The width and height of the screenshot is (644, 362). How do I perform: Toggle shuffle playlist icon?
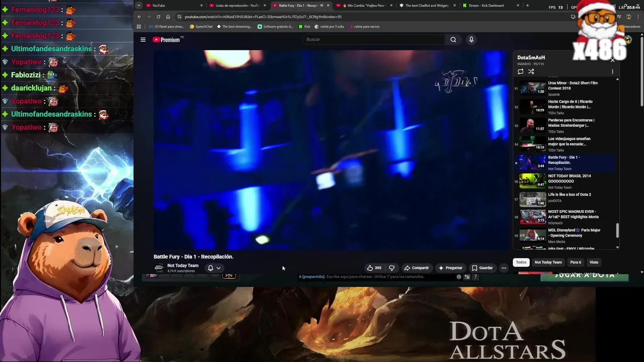coord(531,71)
